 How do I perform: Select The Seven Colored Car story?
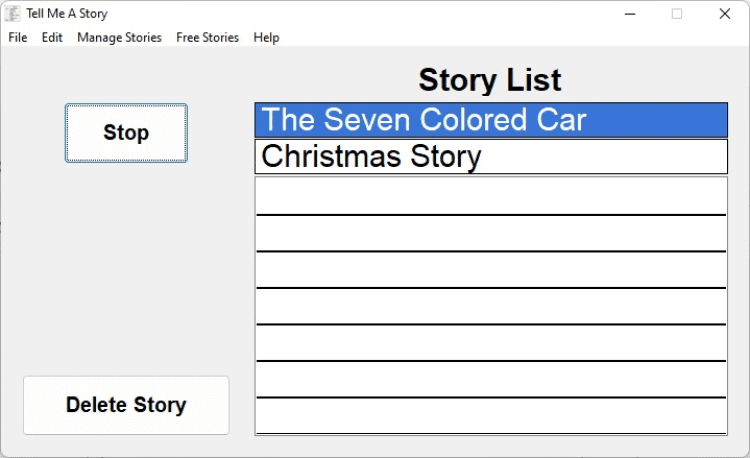click(490, 120)
